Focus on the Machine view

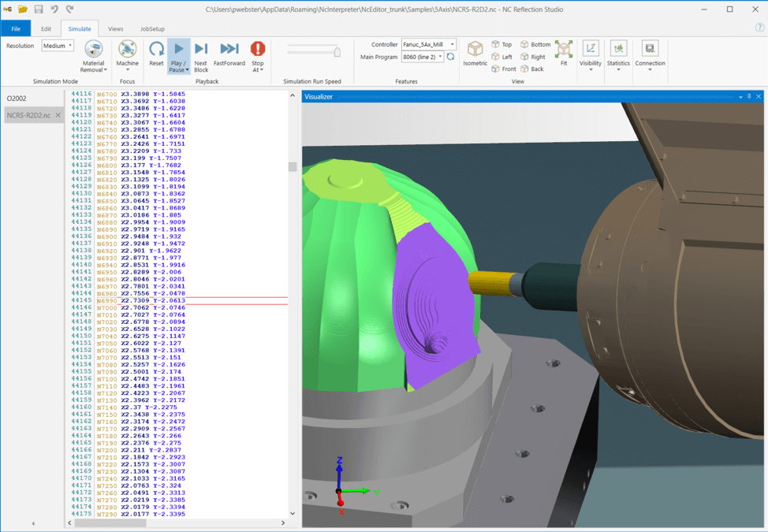point(127,50)
